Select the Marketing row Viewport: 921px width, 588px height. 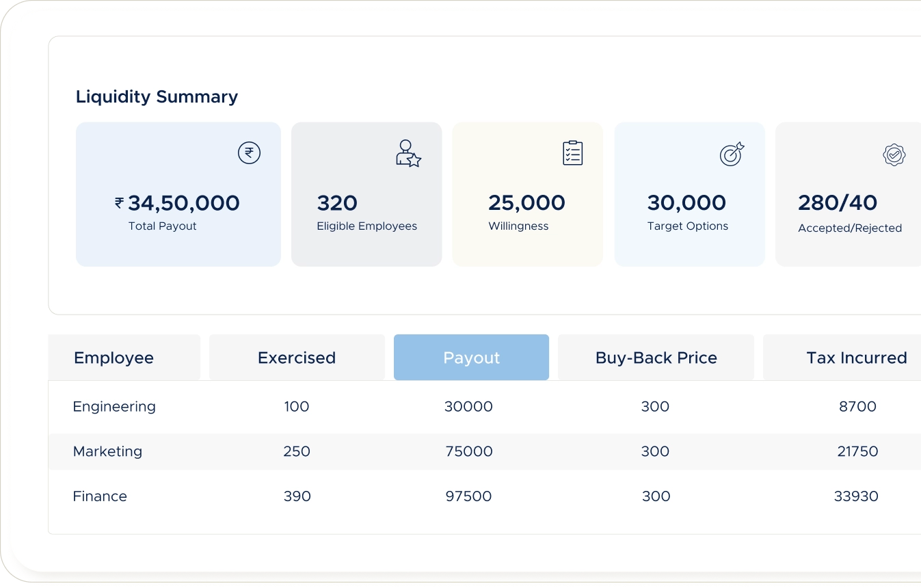pyautogui.click(x=107, y=451)
